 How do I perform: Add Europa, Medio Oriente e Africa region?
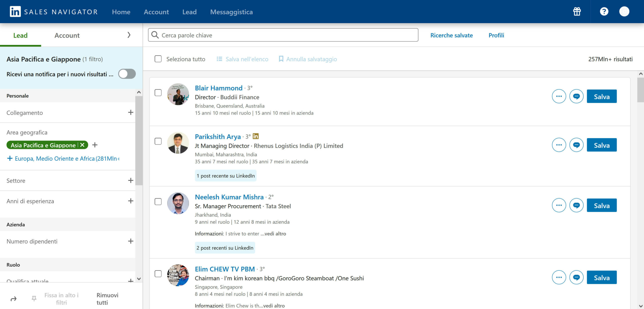click(63, 159)
